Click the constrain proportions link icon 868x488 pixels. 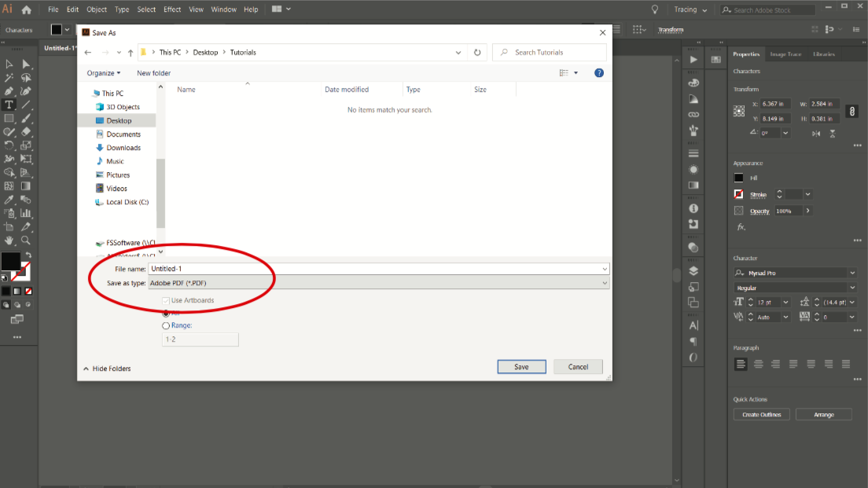click(851, 112)
